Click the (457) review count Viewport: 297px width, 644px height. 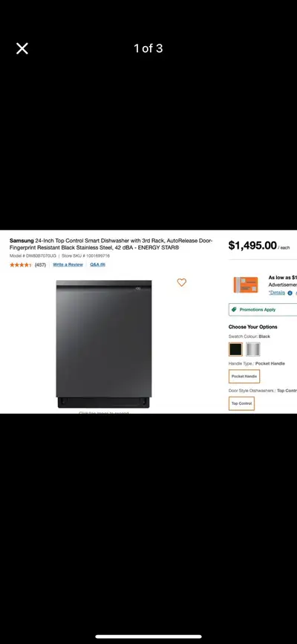tap(40, 265)
